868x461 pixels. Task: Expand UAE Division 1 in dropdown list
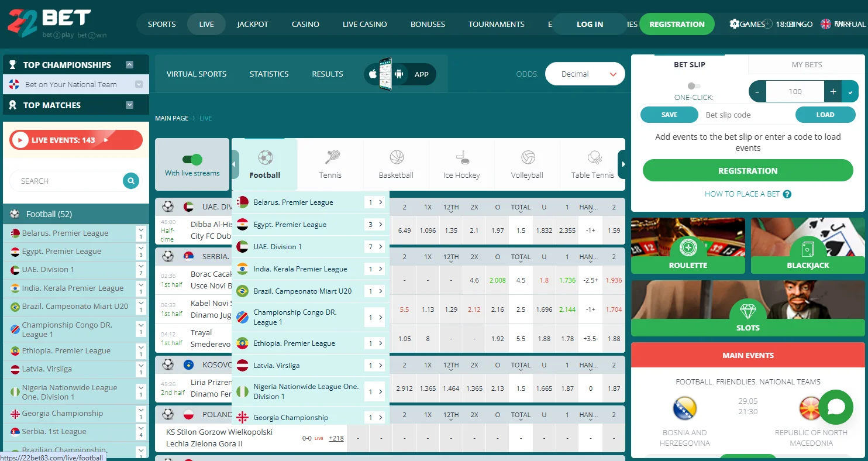click(375, 247)
